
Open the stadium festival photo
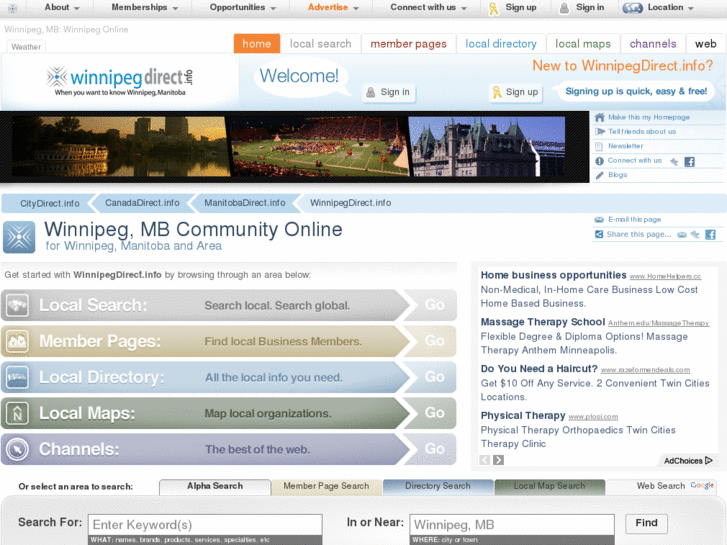[319, 146]
